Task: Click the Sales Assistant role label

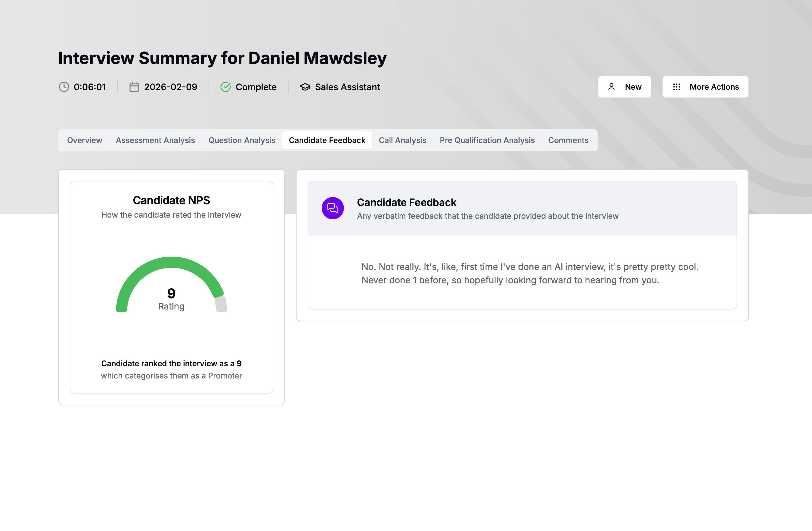Action: (347, 87)
